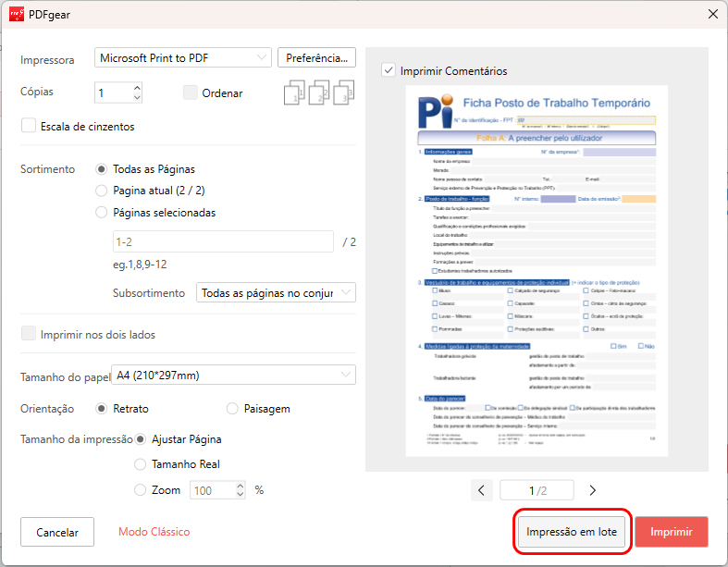
Task: Choose Paisagem orientation
Action: click(x=232, y=408)
